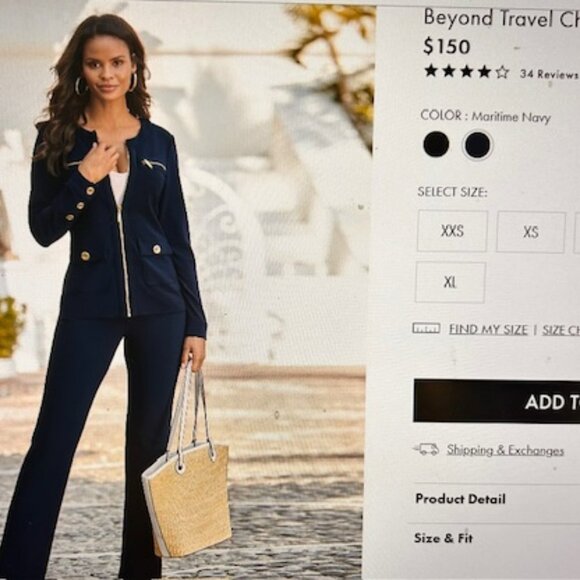
Task: Open the 34 Reviews link
Action: tap(549, 74)
